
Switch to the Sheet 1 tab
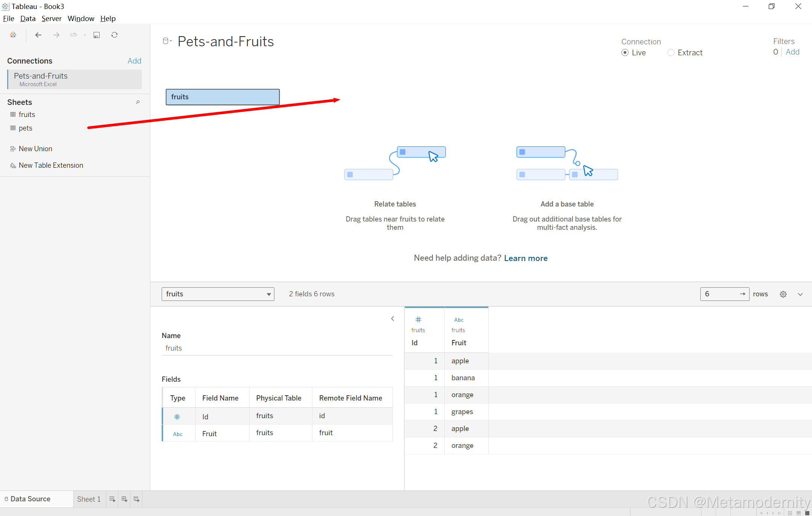[89, 499]
